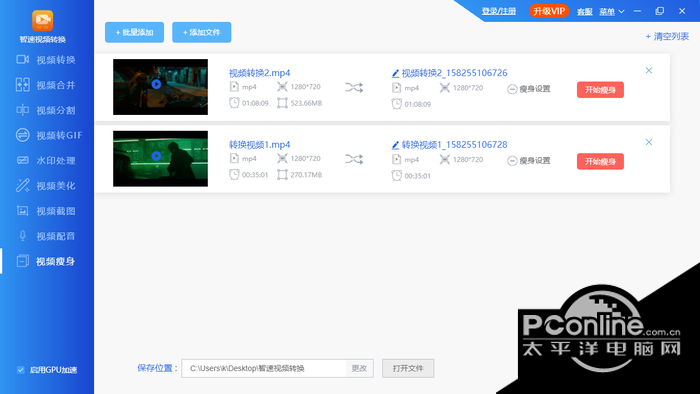The height and width of the screenshot is (394, 700).
Task: Click source format icon of 转换视频1.mp4
Action: pyautogui.click(x=234, y=158)
